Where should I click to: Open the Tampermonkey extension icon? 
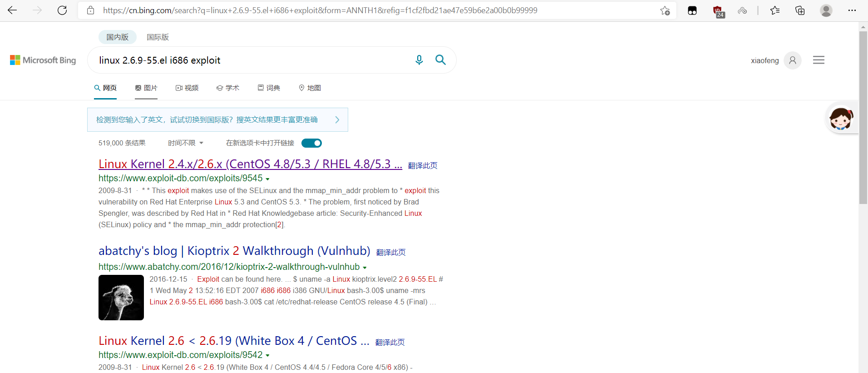692,10
